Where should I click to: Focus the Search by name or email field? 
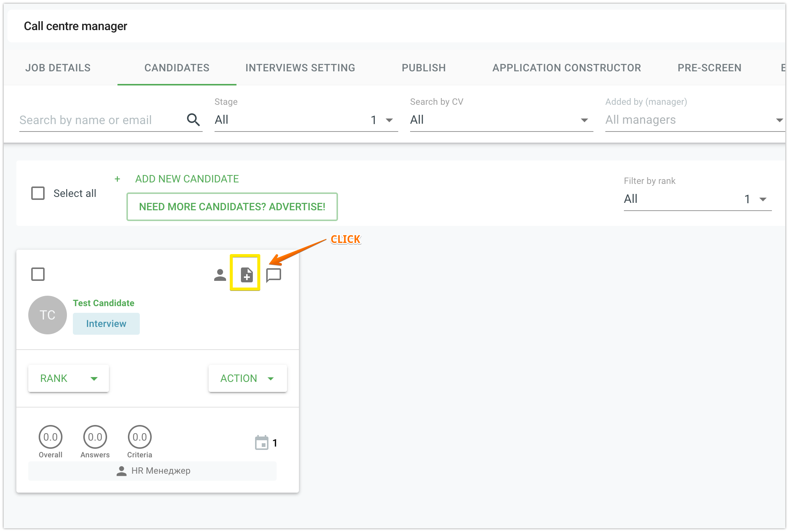pos(100,120)
